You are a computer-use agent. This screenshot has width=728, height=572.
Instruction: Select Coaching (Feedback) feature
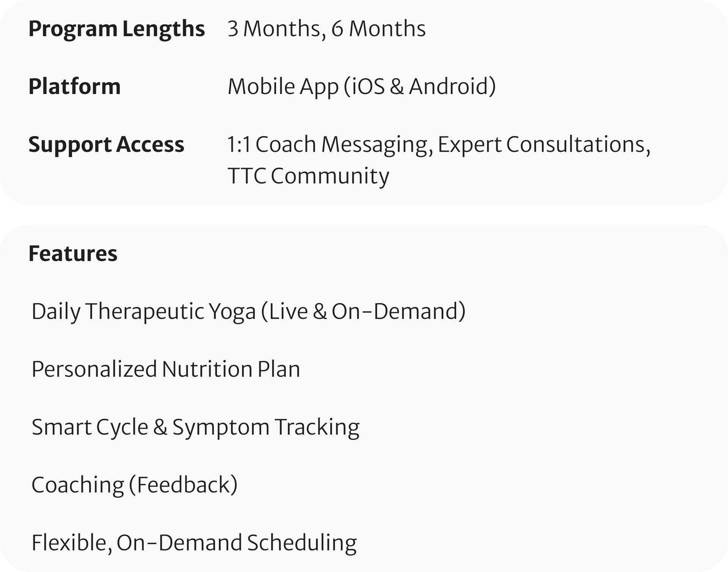135,485
